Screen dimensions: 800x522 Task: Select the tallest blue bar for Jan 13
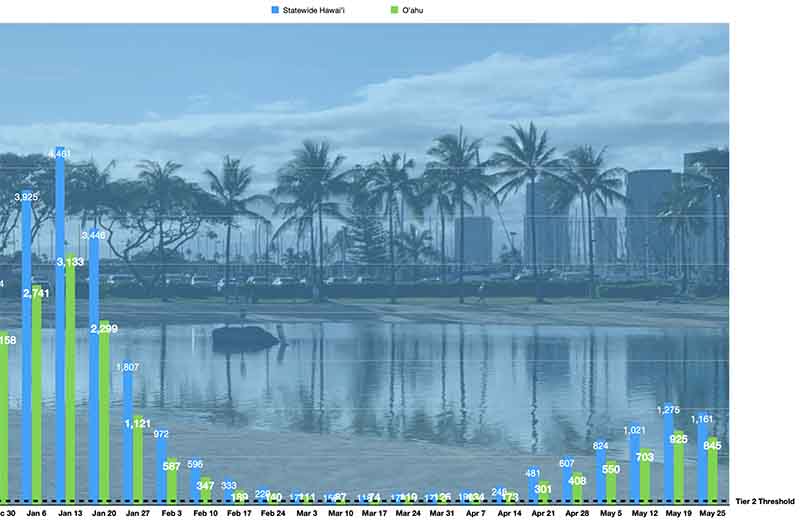(x=60, y=325)
